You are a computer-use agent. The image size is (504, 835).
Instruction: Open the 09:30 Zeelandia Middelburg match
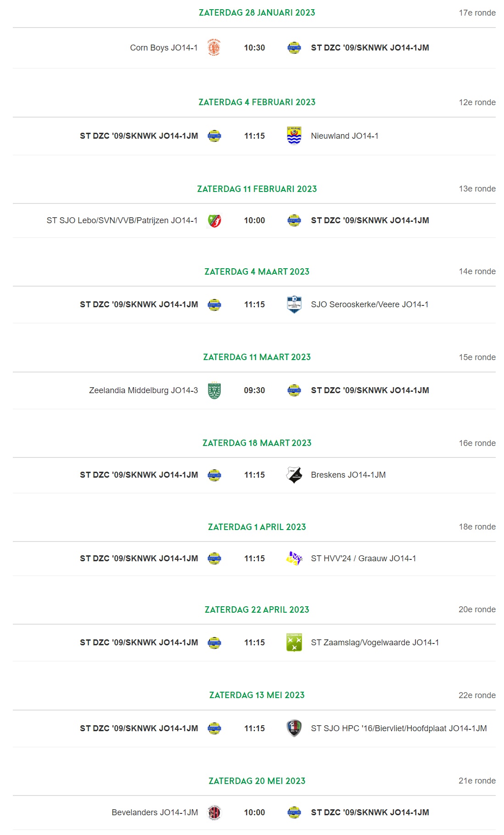(x=254, y=390)
